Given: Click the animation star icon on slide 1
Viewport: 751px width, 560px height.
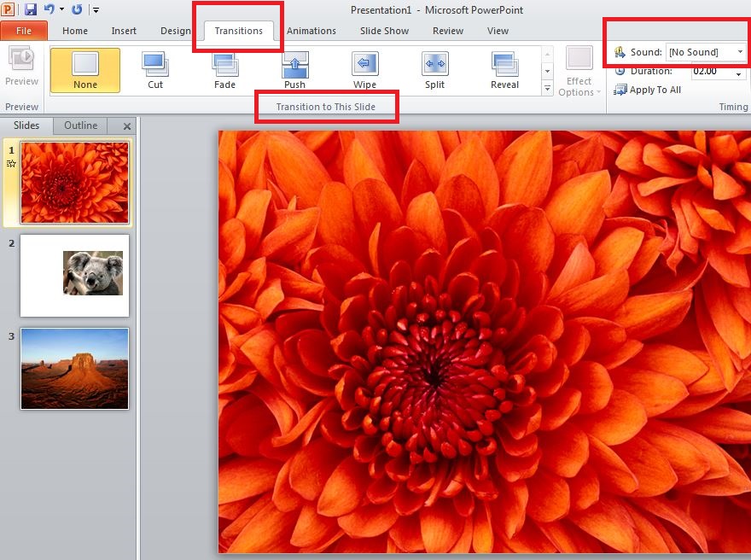Looking at the screenshot, I should pos(11,164).
